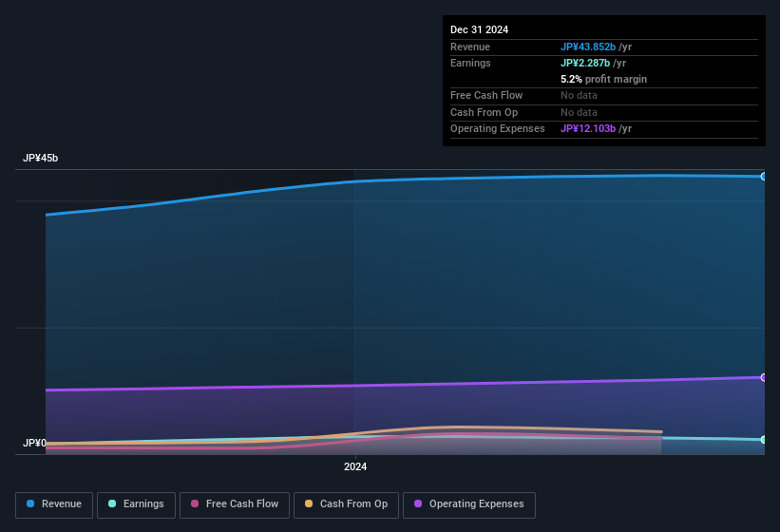This screenshot has height=532, width=780.
Task: Click the Revenue label in the tooltip
Action: 470,47
